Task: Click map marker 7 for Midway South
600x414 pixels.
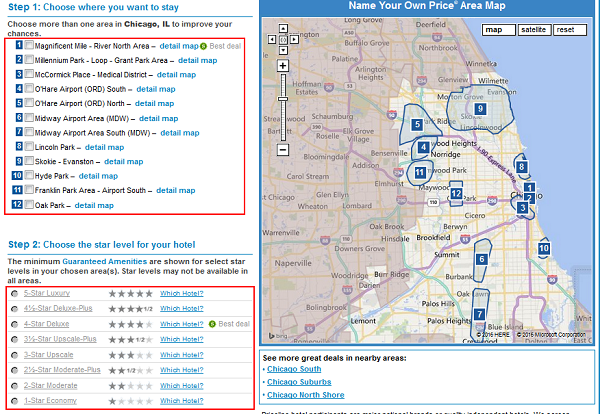Action: tap(479, 315)
